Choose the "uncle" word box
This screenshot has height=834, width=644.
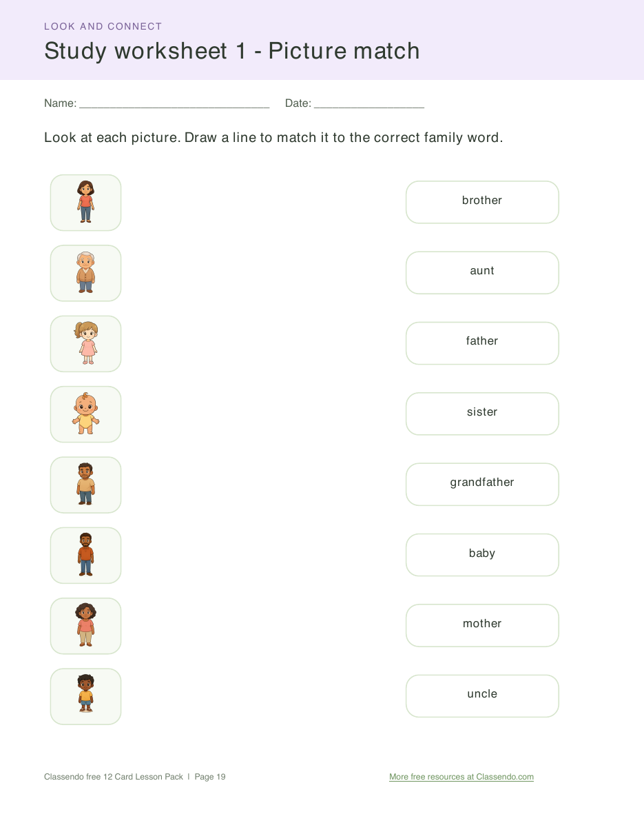(x=482, y=696)
